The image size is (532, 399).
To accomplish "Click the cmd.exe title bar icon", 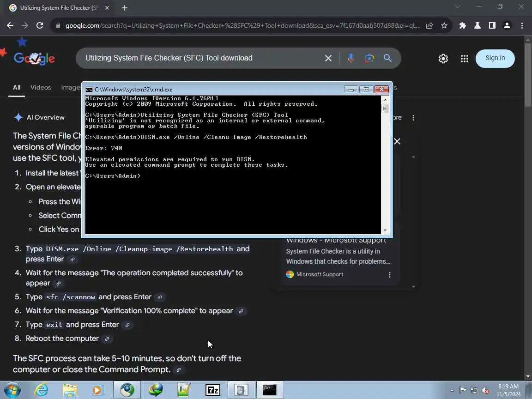I will (x=89, y=90).
